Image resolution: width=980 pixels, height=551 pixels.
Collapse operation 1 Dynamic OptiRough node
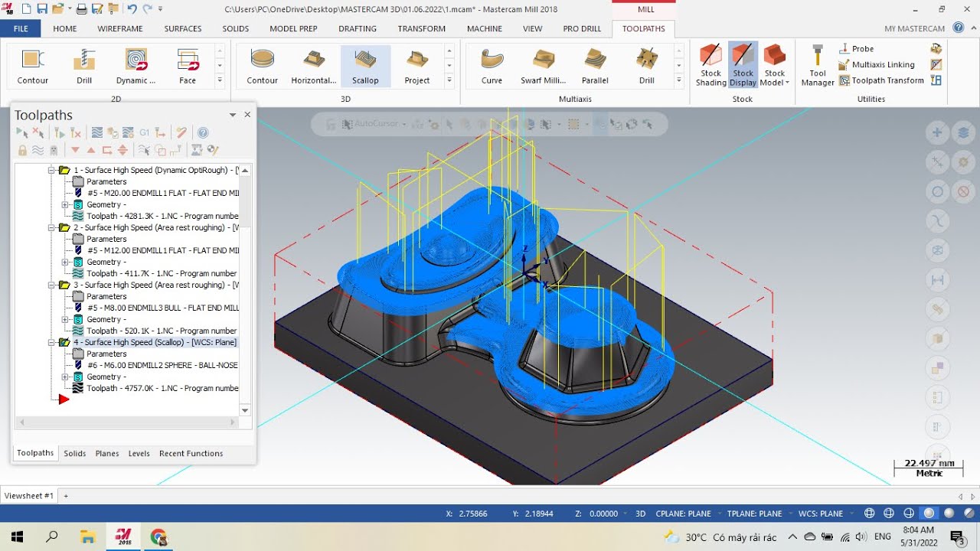tap(52, 170)
